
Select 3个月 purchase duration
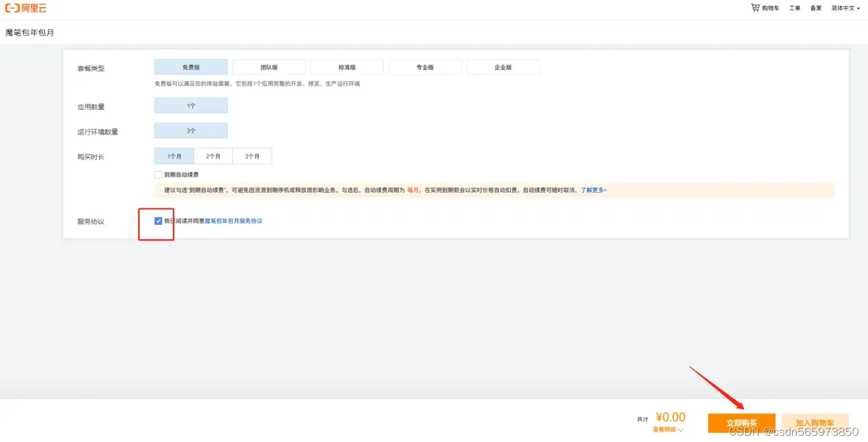pos(252,156)
